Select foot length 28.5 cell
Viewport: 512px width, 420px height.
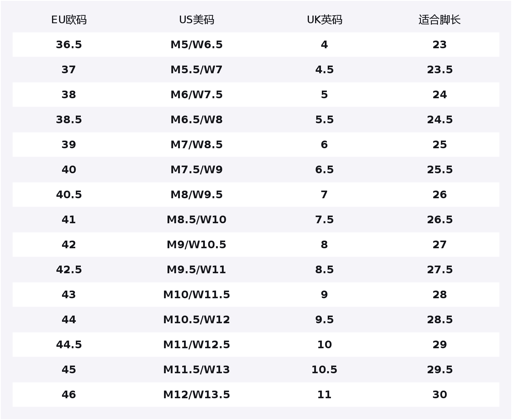[439, 320]
